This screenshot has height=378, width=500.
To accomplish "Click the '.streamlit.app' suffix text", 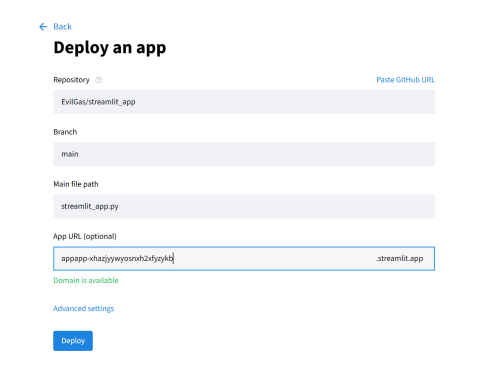I will coord(399,258).
